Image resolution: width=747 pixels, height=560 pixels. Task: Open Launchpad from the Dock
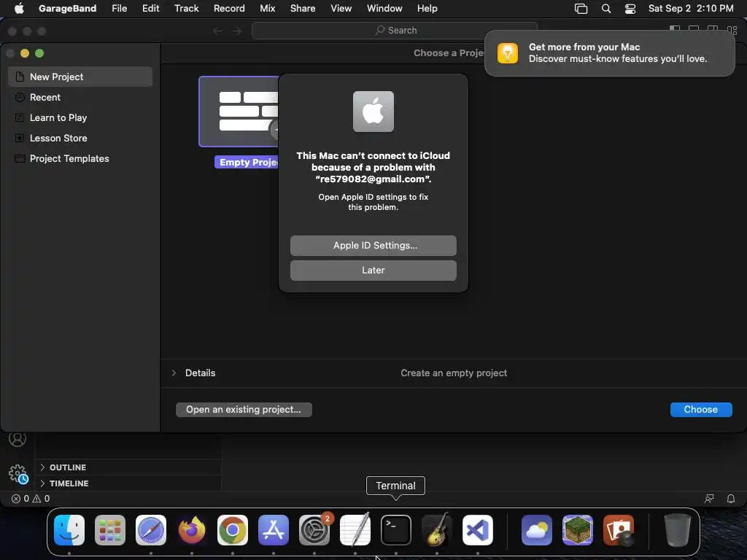pyautogui.click(x=110, y=530)
